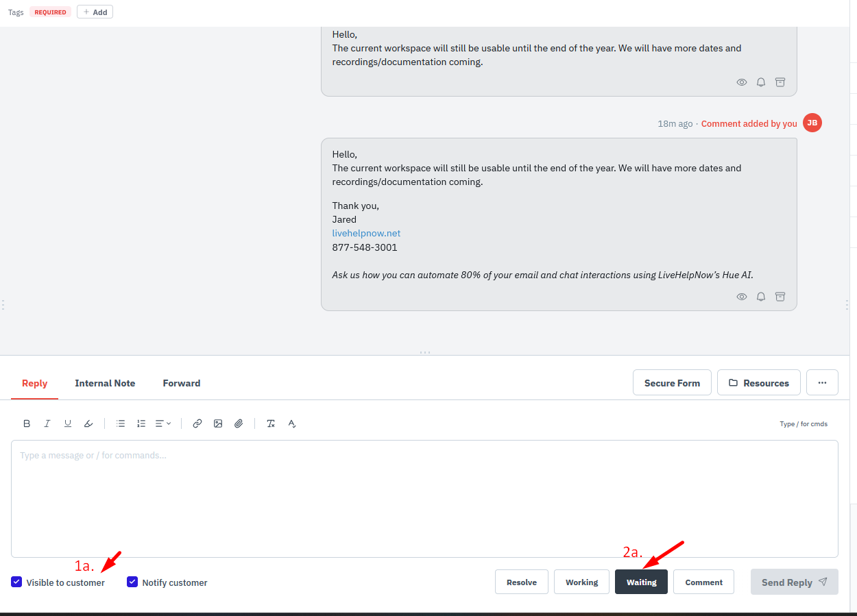Click the panel resize handle above the Reply tabs
This screenshot has width=857, height=616.
tap(425, 352)
